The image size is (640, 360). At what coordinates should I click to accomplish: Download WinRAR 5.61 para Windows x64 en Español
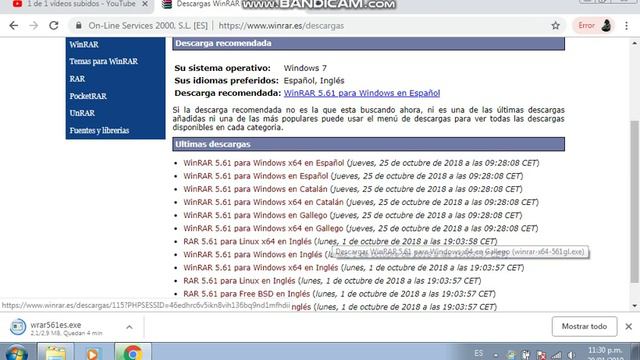point(263,163)
